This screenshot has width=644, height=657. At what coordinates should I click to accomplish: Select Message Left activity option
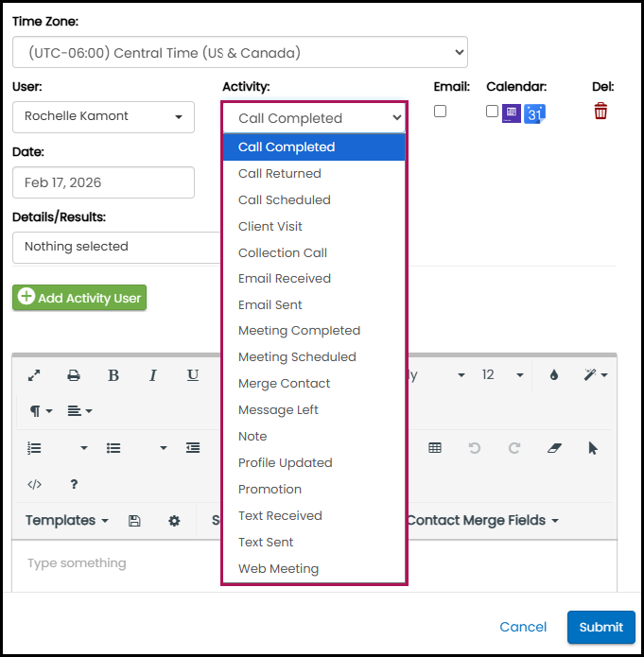314,409
